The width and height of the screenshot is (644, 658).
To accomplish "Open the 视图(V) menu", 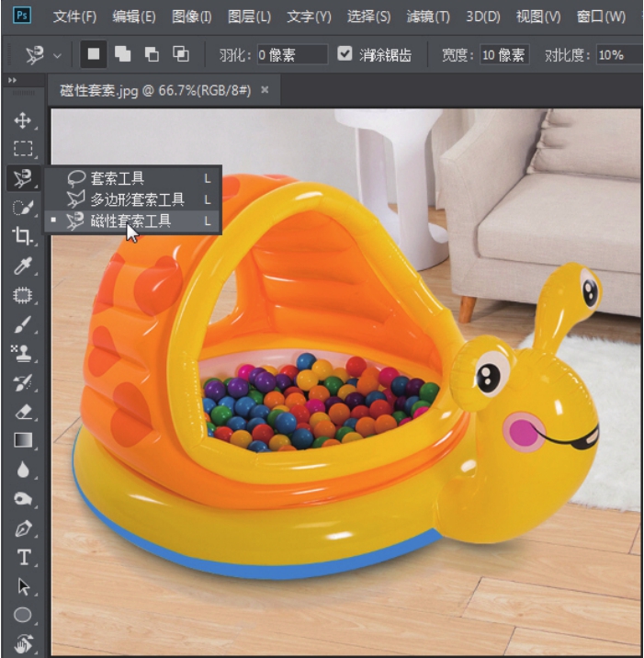I will [x=538, y=17].
